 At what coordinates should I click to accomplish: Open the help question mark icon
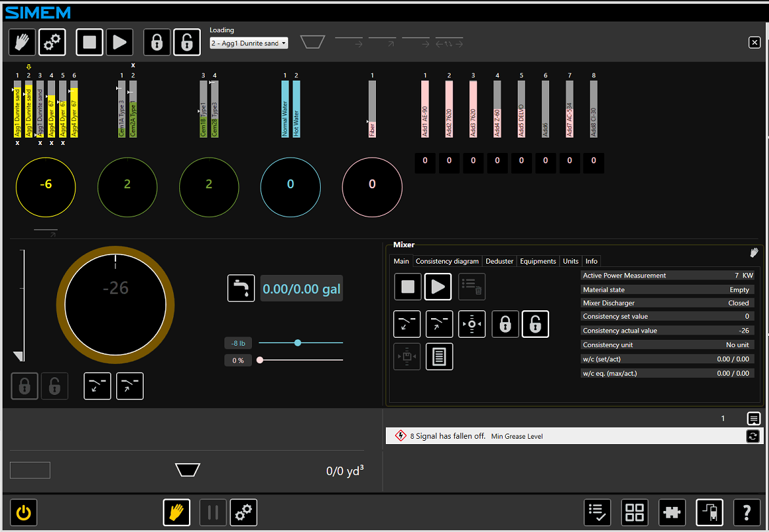746,512
